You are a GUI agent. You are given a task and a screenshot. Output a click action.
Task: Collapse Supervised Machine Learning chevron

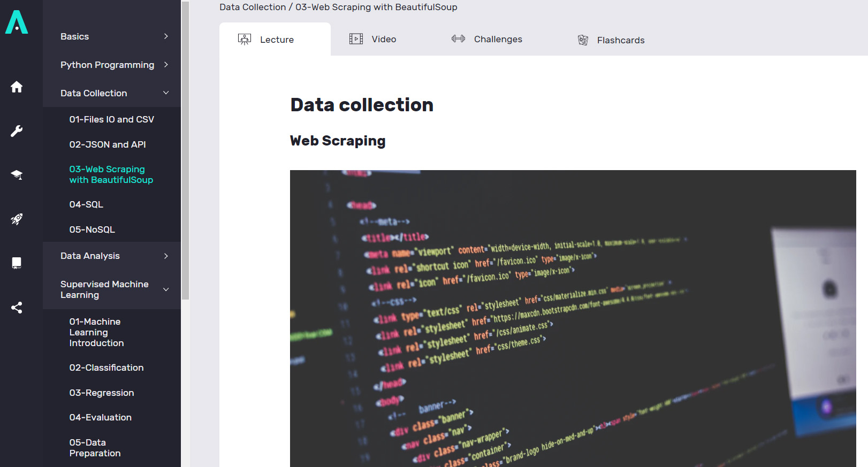pyautogui.click(x=166, y=289)
